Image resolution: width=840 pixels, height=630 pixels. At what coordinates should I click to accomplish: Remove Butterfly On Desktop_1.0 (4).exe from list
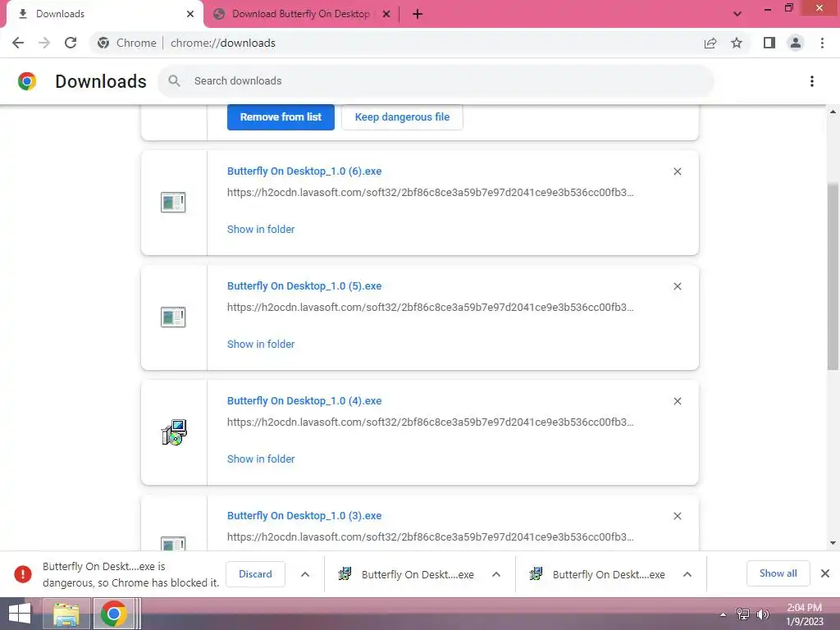tap(677, 401)
